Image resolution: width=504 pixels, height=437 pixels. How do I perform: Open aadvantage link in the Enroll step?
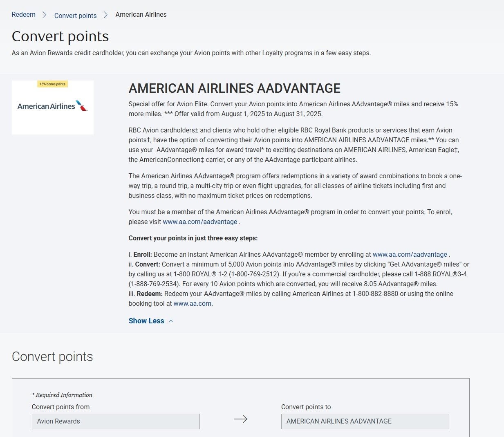point(410,254)
